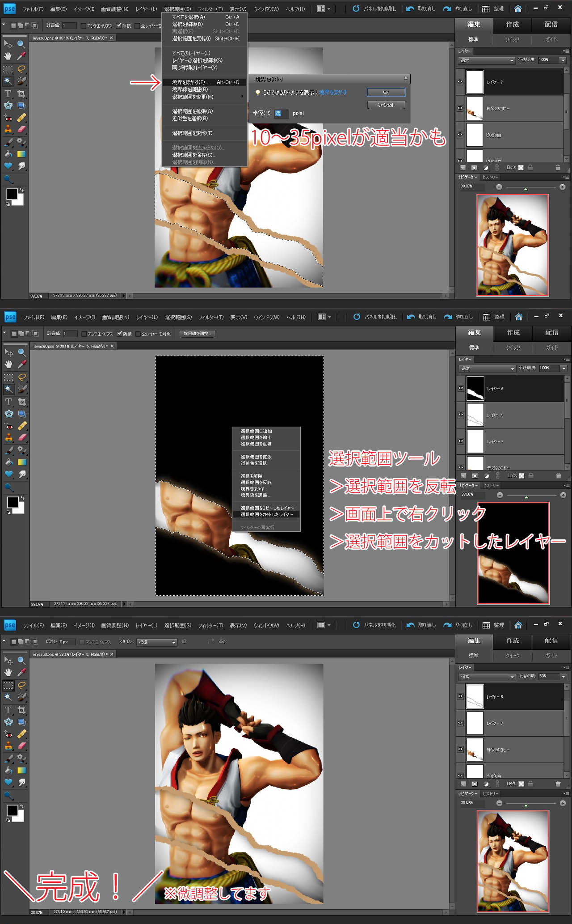The width and height of the screenshot is (572, 924).
Task: Click 取り消し undo in the レイヤー 6 window
Action: [x=421, y=317]
